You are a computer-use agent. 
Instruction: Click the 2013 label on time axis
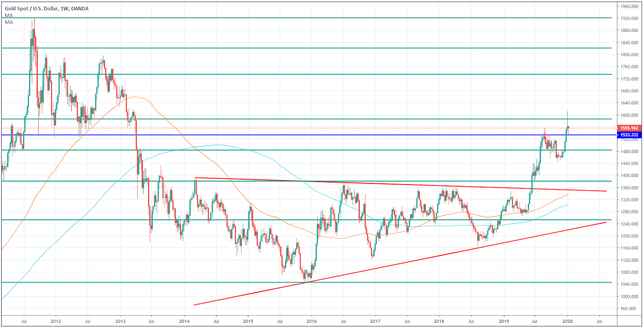(x=120, y=322)
